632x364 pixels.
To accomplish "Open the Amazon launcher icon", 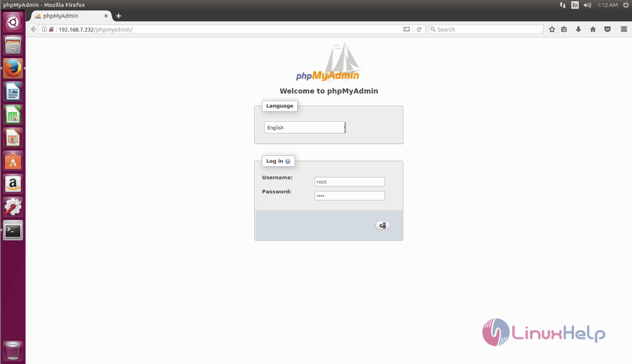I will 13,184.
